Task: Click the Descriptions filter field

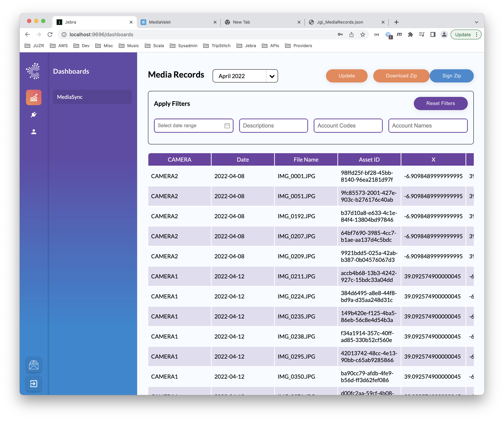Action: click(x=273, y=126)
